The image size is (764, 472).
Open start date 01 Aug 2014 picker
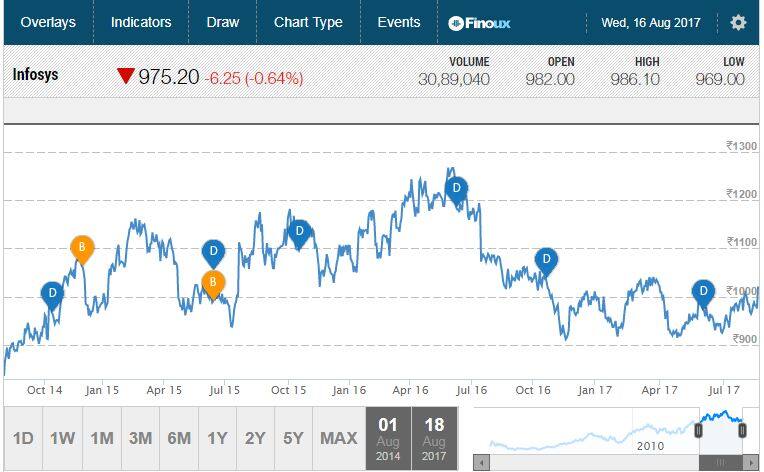pos(388,438)
